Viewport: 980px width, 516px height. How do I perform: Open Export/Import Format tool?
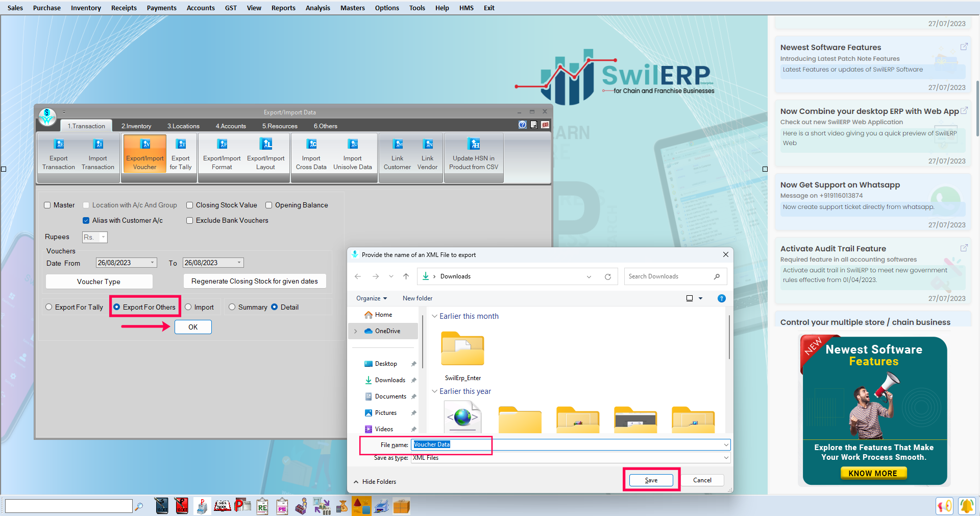222,153
